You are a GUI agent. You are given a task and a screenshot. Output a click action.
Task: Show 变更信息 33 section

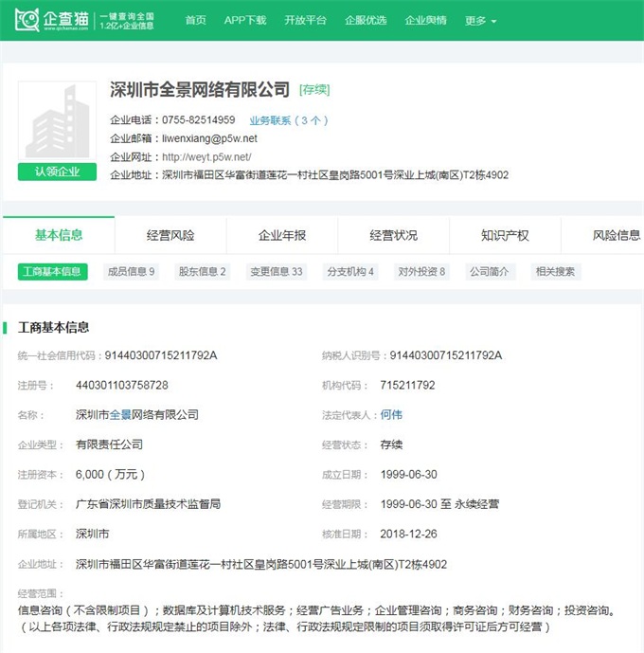(277, 272)
